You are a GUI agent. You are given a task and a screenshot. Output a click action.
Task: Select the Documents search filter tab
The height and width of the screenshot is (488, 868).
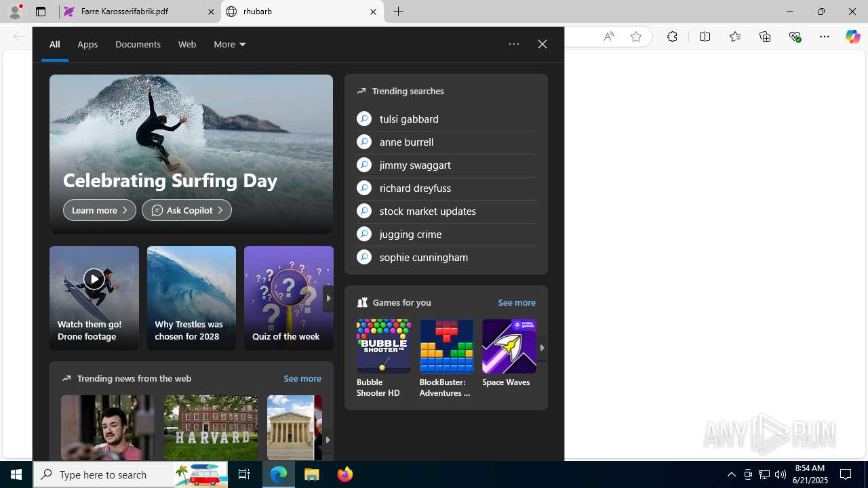click(138, 44)
